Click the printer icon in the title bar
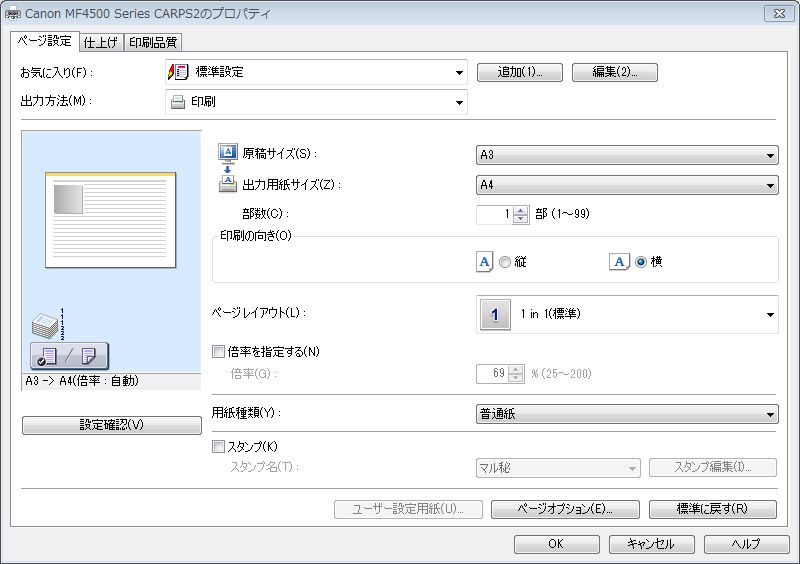Screen dimensions: 800x564 (x=12, y=14)
